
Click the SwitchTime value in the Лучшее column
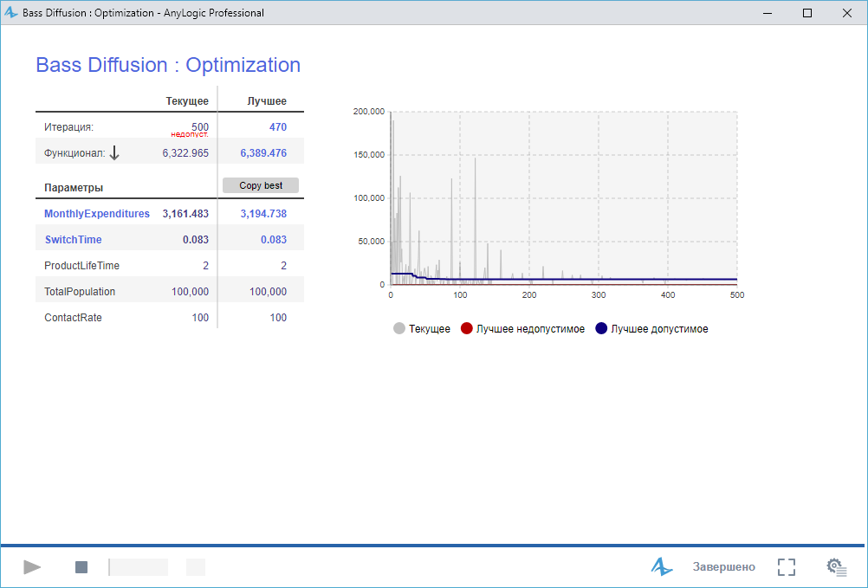pyautogui.click(x=274, y=240)
